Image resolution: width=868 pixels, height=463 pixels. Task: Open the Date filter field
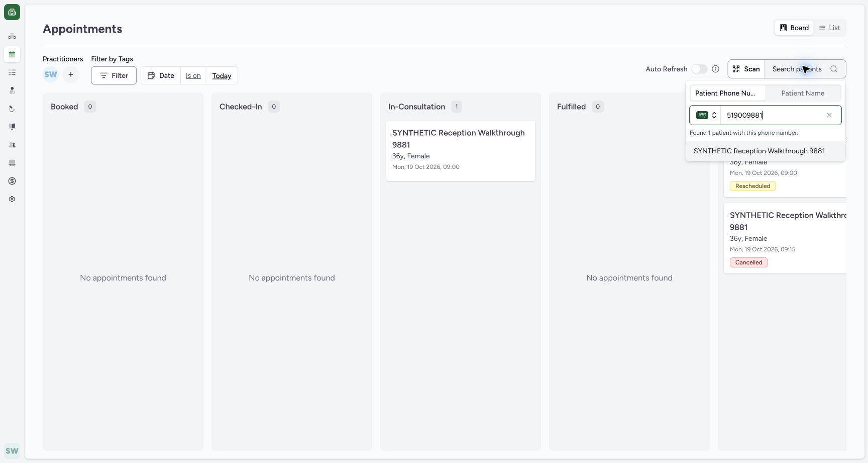pos(161,75)
